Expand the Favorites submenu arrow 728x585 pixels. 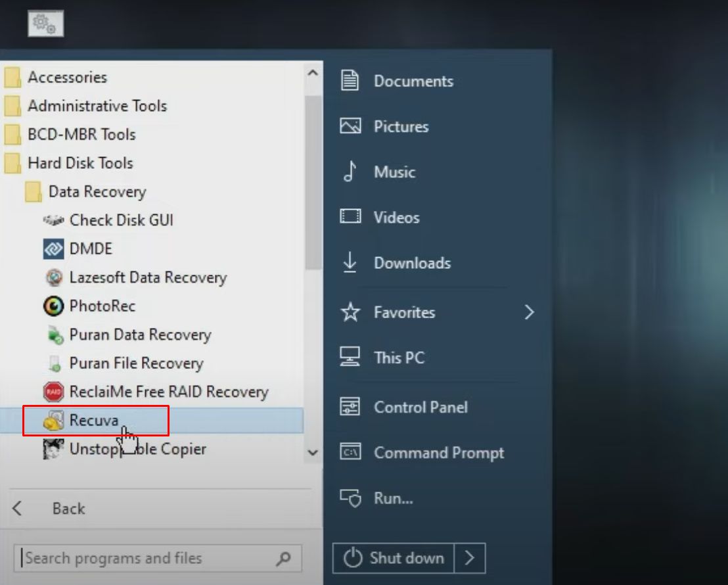(x=530, y=312)
